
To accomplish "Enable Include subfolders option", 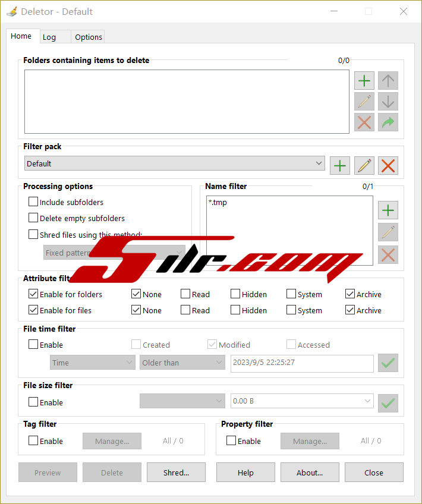I will 33,202.
